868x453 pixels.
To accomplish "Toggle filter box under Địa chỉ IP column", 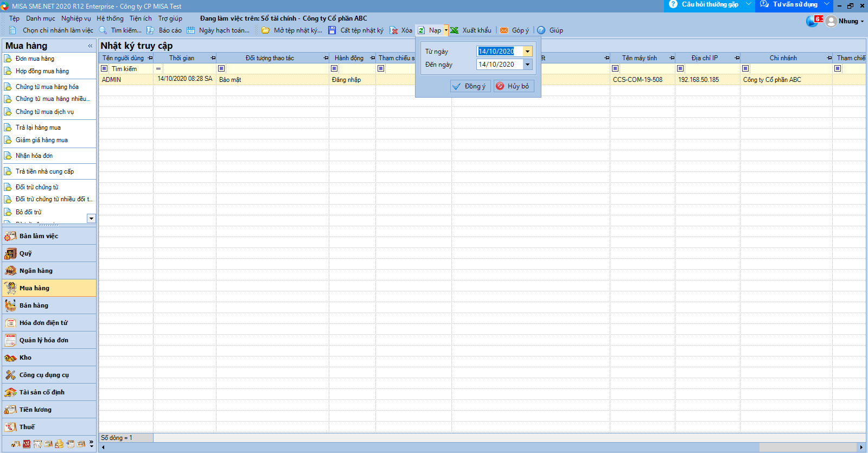I will (680, 69).
